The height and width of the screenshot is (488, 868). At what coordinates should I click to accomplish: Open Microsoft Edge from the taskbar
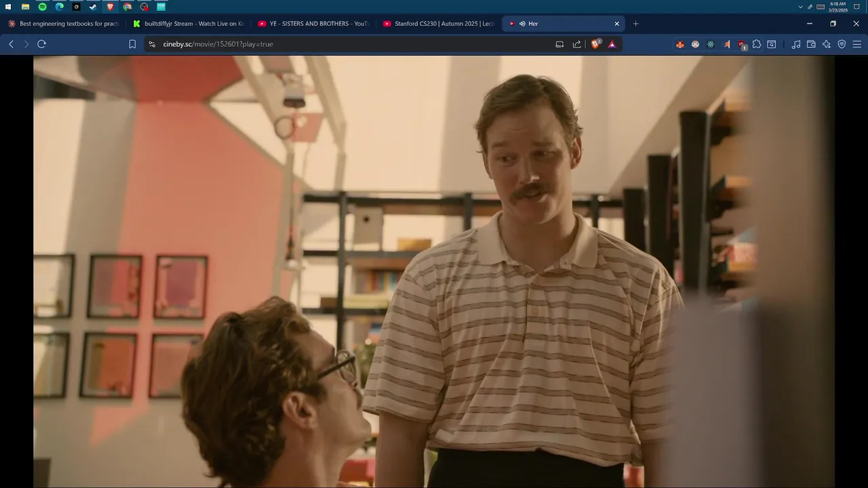pyautogui.click(x=59, y=6)
